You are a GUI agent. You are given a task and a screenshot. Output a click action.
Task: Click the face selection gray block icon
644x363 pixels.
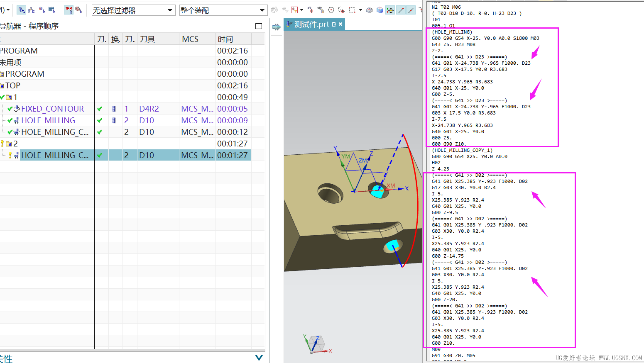[x=369, y=10]
